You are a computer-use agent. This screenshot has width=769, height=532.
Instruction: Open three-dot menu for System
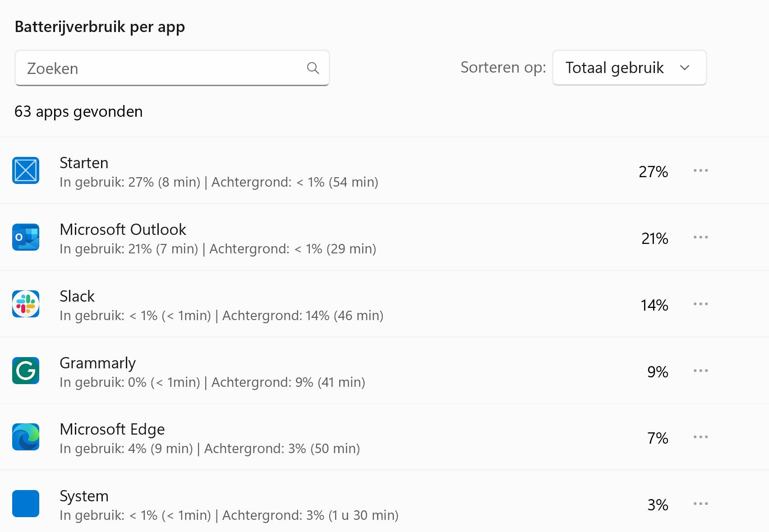pyautogui.click(x=700, y=504)
